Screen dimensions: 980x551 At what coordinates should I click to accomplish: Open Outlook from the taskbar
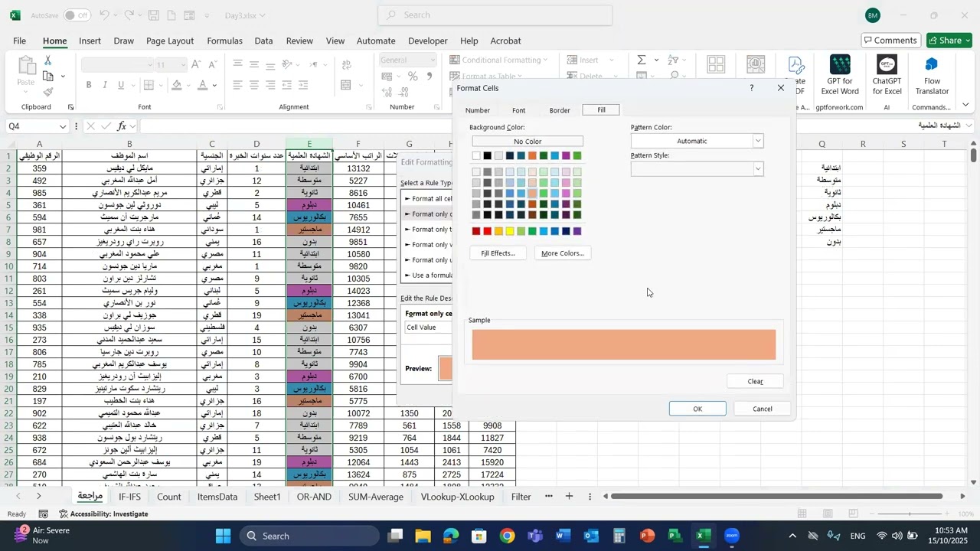coord(591,536)
